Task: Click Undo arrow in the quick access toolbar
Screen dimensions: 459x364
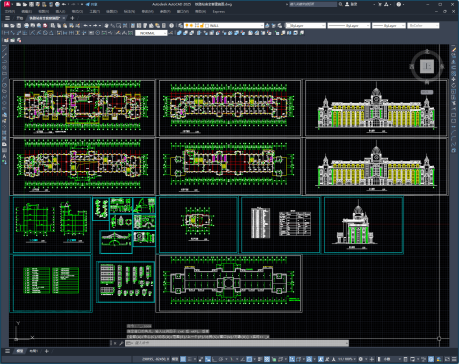Action: (64, 4)
